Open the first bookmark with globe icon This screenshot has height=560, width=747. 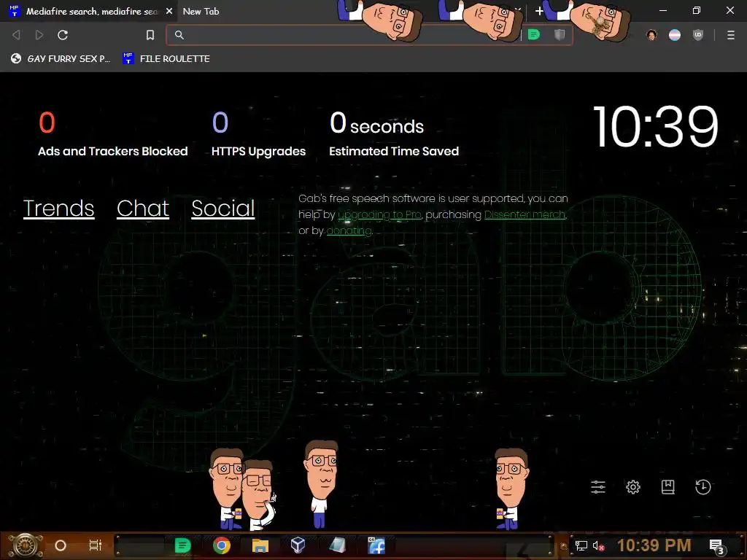tap(61, 58)
